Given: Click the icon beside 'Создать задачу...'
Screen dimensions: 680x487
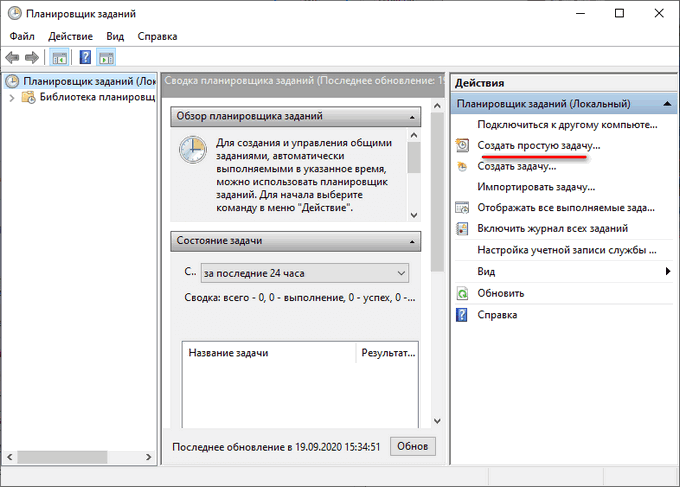Looking at the screenshot, I should coord(462,167).
